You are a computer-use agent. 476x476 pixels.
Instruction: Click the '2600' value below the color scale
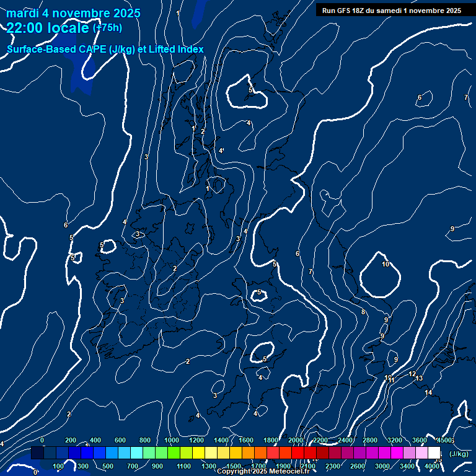coord(358,466)
